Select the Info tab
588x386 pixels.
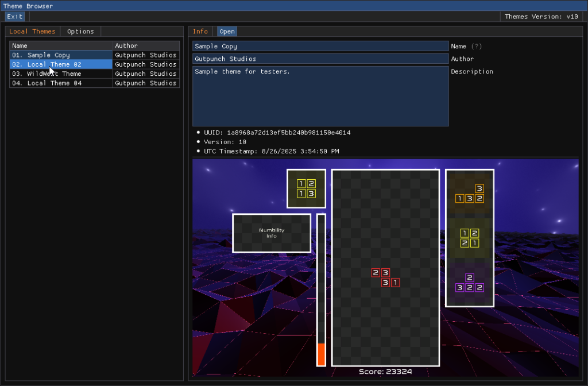[200, 32]
